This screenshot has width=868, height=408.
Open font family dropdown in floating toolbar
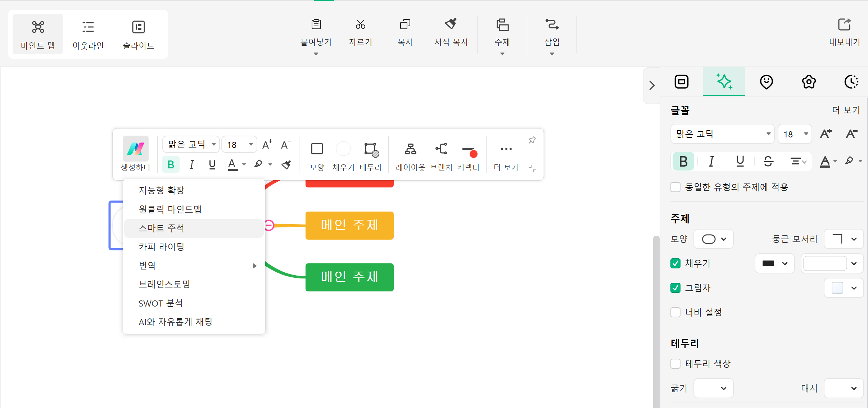pos(191,145)
